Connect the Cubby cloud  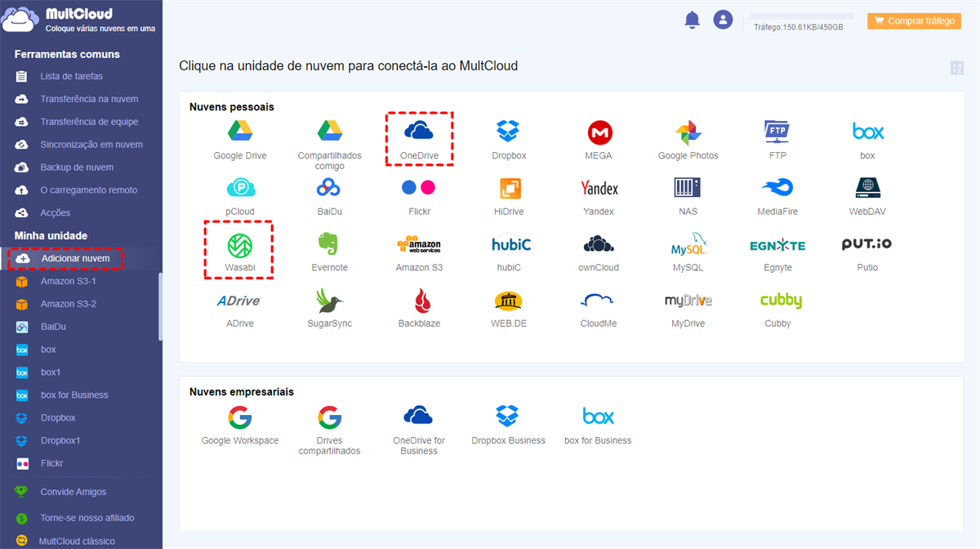click(781, 301)
